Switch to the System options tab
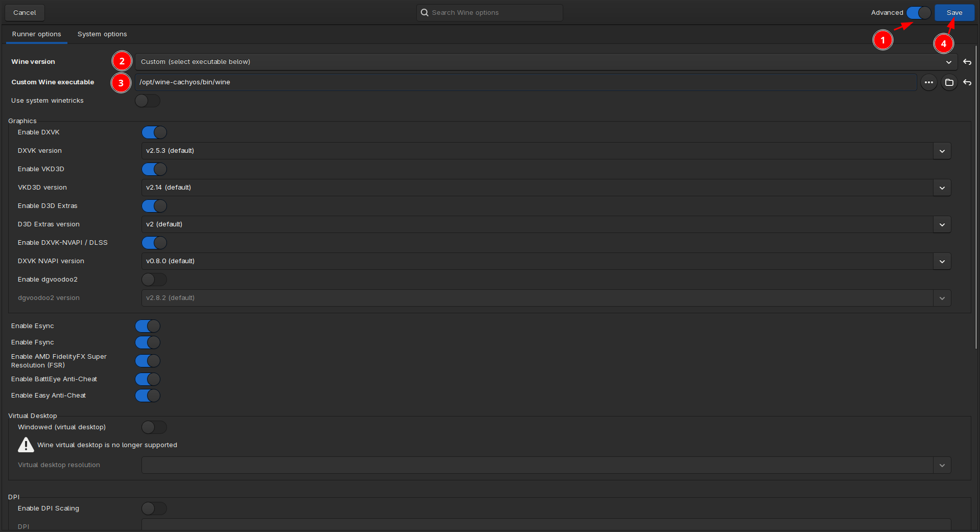The image size is (980, 532). [102, 34]
